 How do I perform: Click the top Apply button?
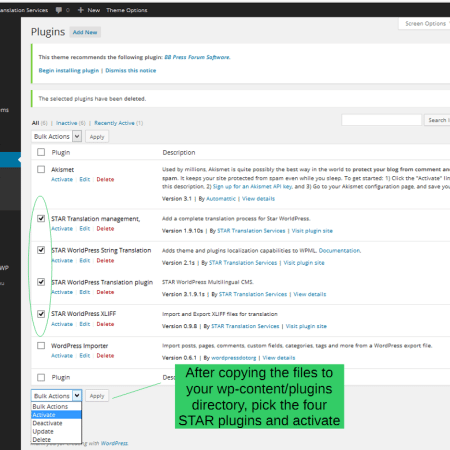(97, 137)
